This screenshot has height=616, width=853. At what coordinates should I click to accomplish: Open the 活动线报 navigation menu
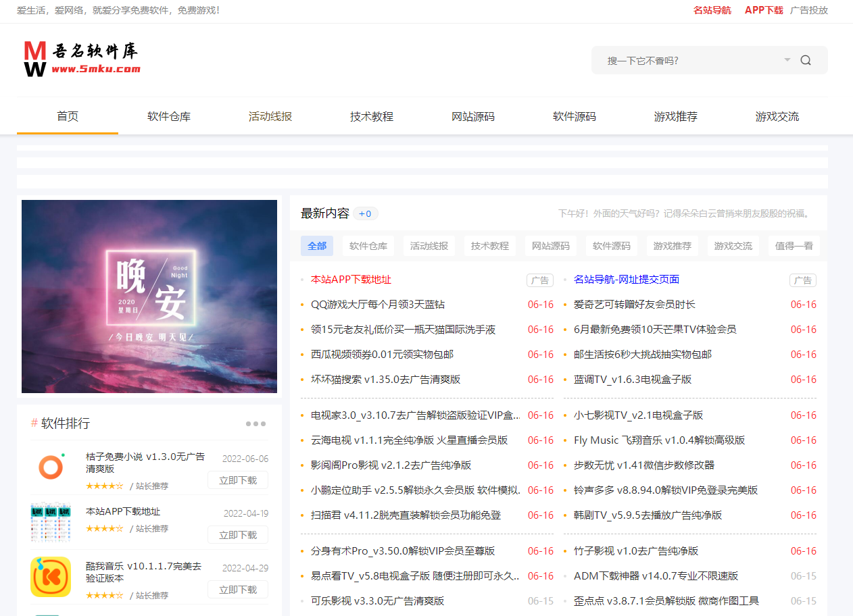[270, 116]
